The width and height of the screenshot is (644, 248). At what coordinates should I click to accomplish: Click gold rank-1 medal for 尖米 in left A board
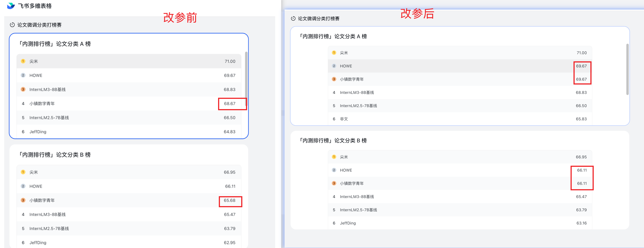click(x=23, y=61)
